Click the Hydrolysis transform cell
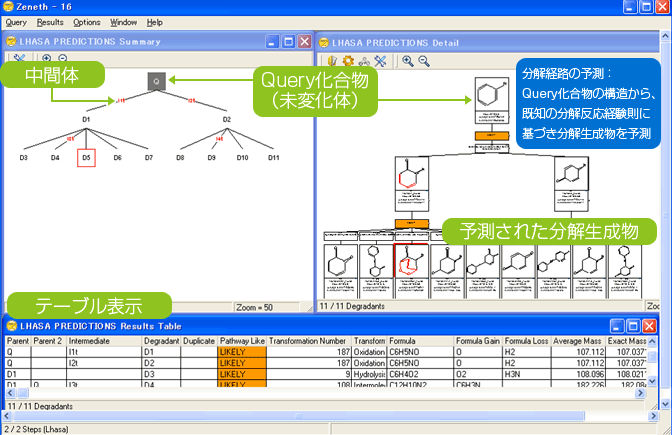 (x=369, y=374)
